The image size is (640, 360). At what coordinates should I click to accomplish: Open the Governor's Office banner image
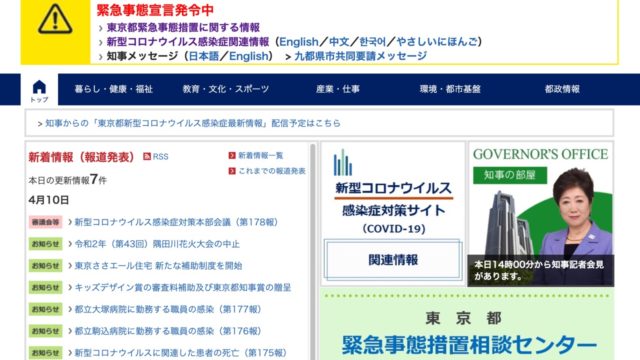(x=541, y=214)
